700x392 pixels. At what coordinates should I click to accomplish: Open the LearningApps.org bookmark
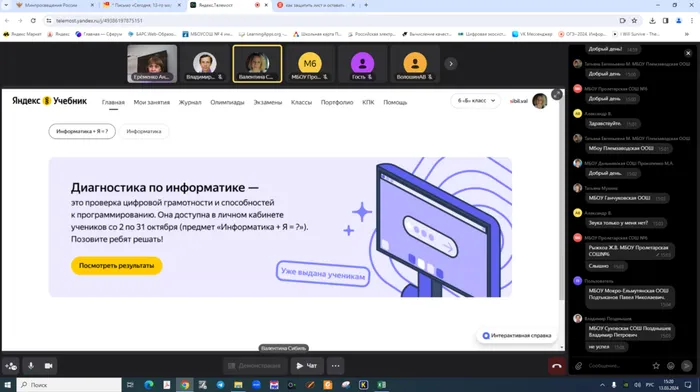coord(262,34)
